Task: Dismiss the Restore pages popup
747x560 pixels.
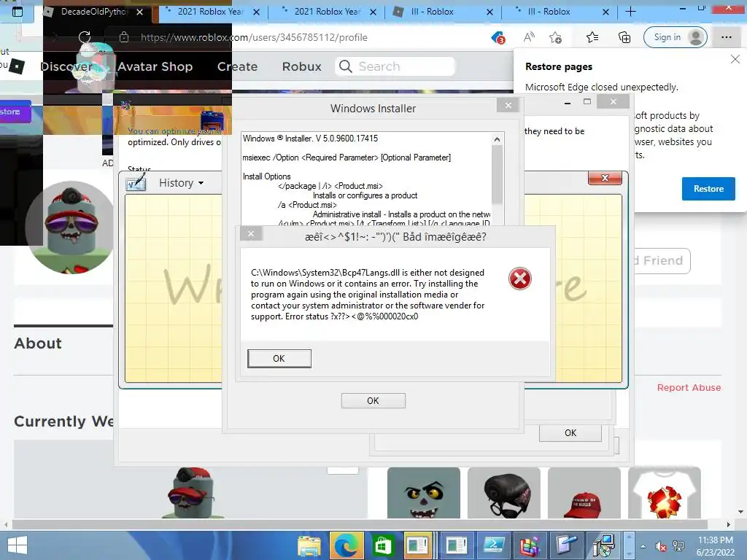Action: 735,59
